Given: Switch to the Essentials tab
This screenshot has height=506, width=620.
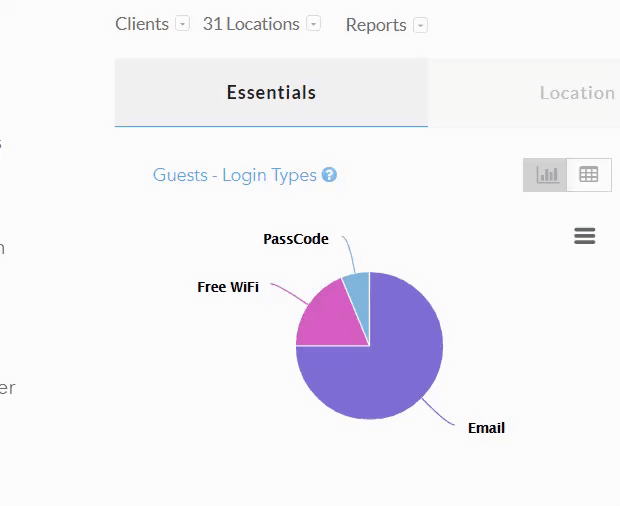Looking at the screenshot, I should [271, 93].
